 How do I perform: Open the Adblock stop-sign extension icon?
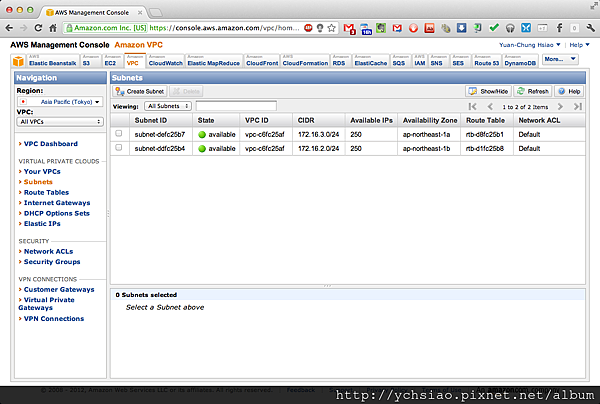(308, 28)
